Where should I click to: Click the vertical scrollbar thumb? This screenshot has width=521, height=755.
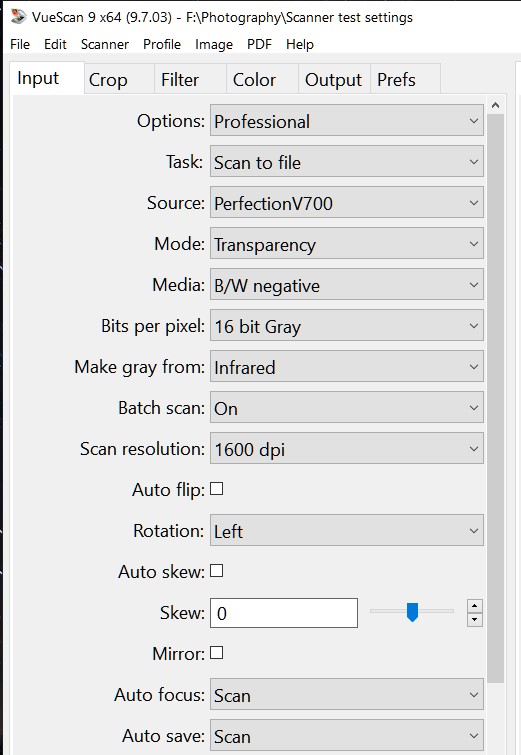click(x=495, y=398)
